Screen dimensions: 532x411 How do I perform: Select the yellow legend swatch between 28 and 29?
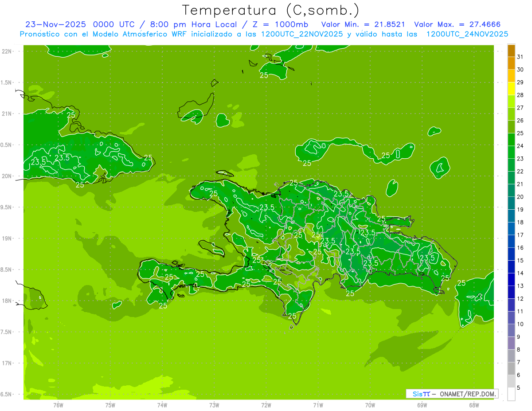511,89
